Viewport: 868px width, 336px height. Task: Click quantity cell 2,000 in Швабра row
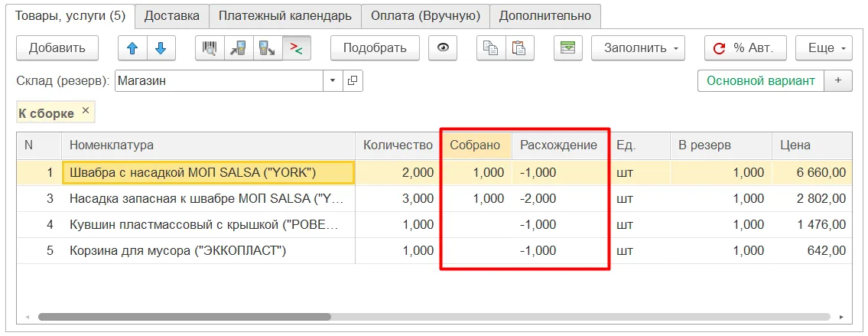point(398,172)
